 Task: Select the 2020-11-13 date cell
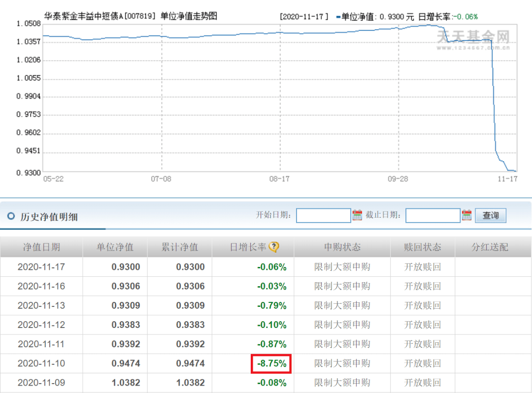click(41, 305)
